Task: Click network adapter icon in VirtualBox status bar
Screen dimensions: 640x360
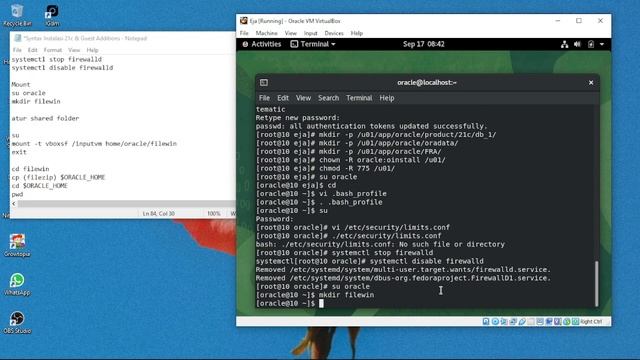Action: (x=513, y=322)
